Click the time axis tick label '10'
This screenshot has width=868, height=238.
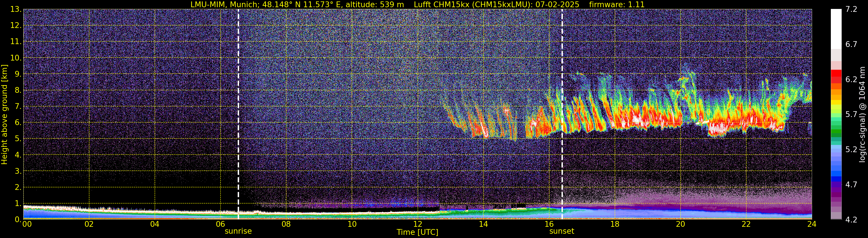(352, 224)
